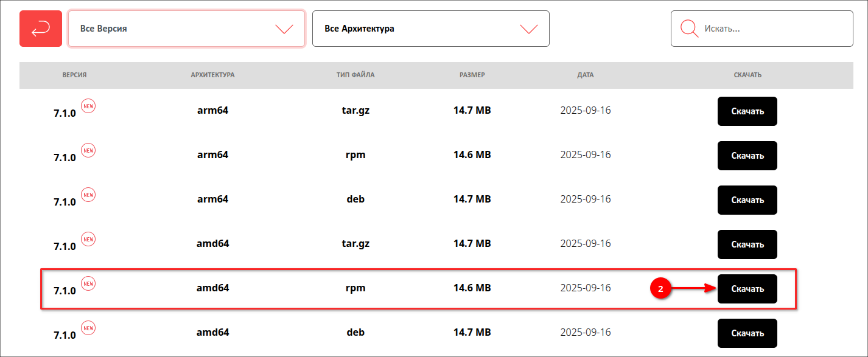Download the highlighted amd64 rpm package
The height and width of the screenshot is (357, 868).
[747, 289]
